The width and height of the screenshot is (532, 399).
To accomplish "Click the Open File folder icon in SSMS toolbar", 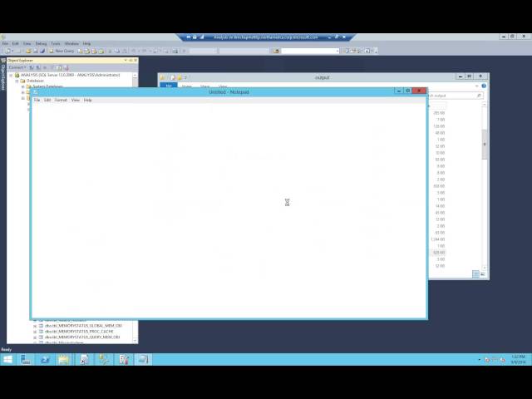I will pos(28,51).
